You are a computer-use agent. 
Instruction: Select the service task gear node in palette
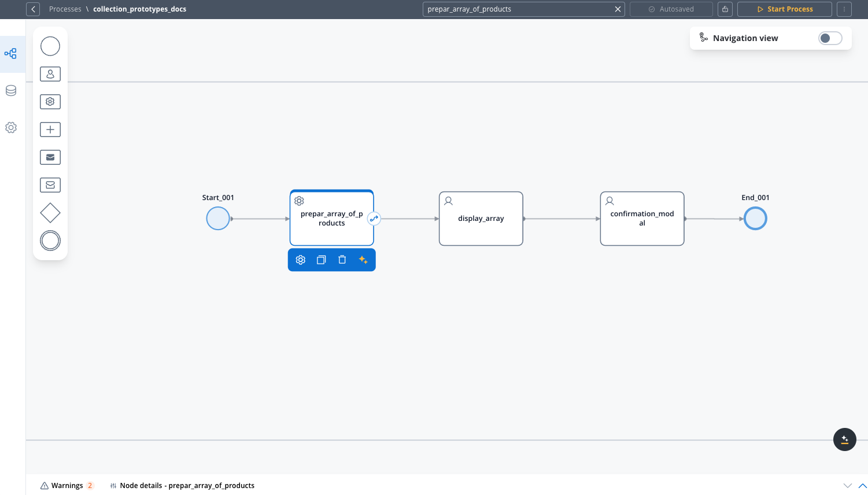click(50, 102)
